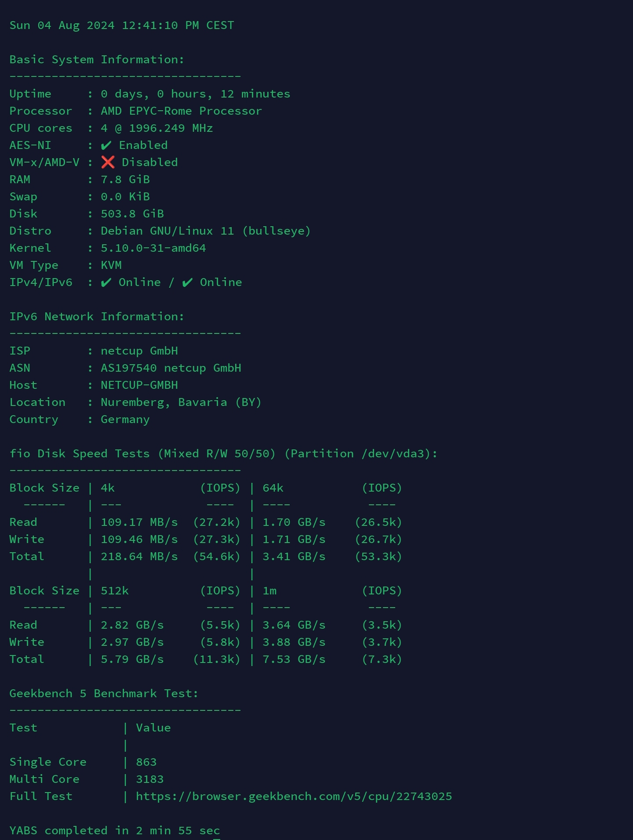Click the 'Geekbench 5 Benchmark Test:' heading
Image resolution: width=633 pixels, height=840 pixels.
104,694
